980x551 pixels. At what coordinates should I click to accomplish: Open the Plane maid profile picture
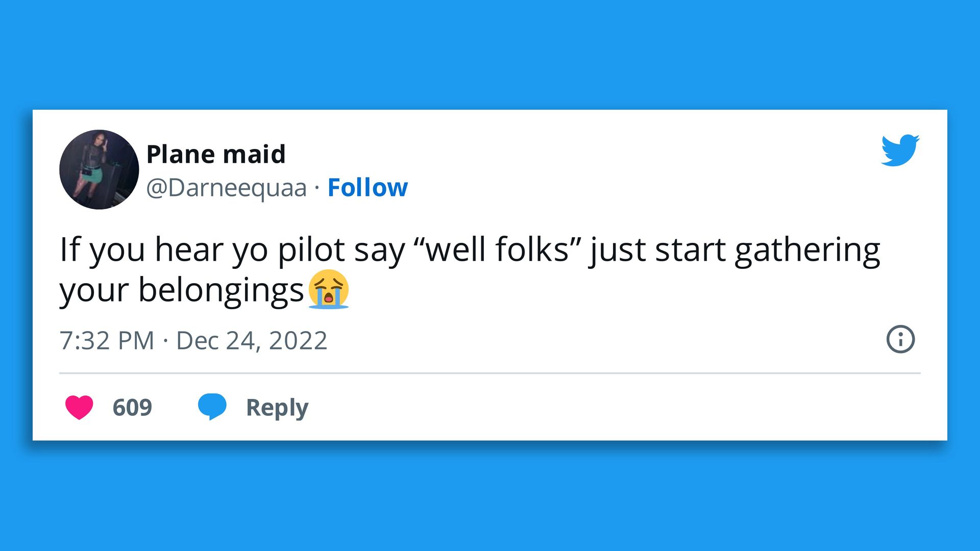pyautogui.click(x=99, y=169)
